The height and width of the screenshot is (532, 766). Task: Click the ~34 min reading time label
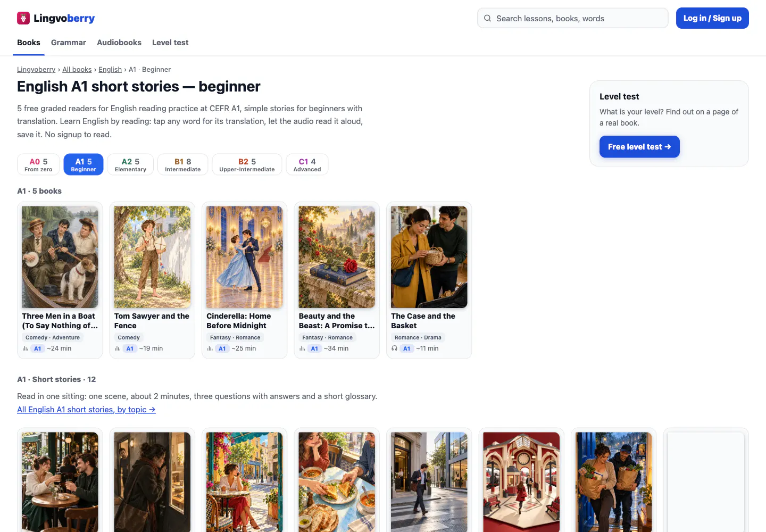tap(336, 348)
